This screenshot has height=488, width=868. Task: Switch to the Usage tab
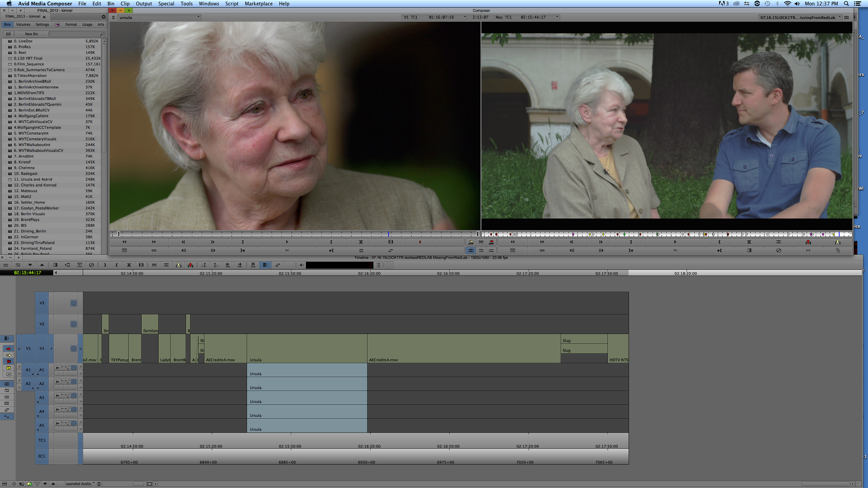coord(87,25)
